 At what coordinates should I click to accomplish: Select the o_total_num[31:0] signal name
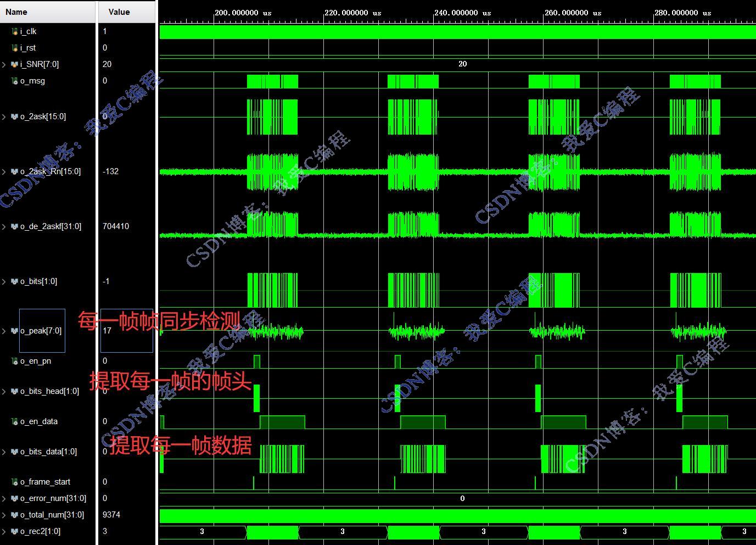click(x=52, y=515)
